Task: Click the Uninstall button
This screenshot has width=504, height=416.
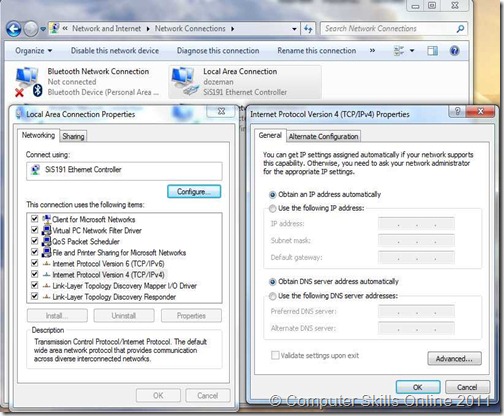Action: 124,316
